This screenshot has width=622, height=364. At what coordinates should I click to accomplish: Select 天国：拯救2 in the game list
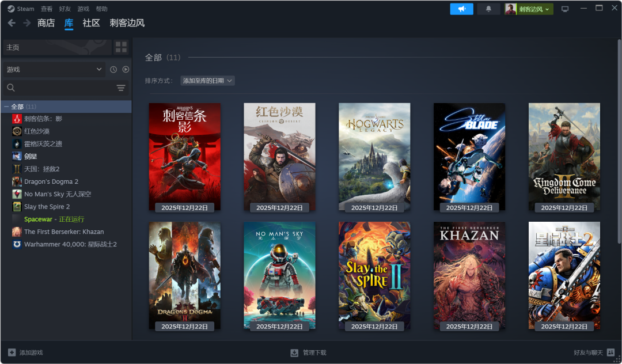tap(42, 169)
